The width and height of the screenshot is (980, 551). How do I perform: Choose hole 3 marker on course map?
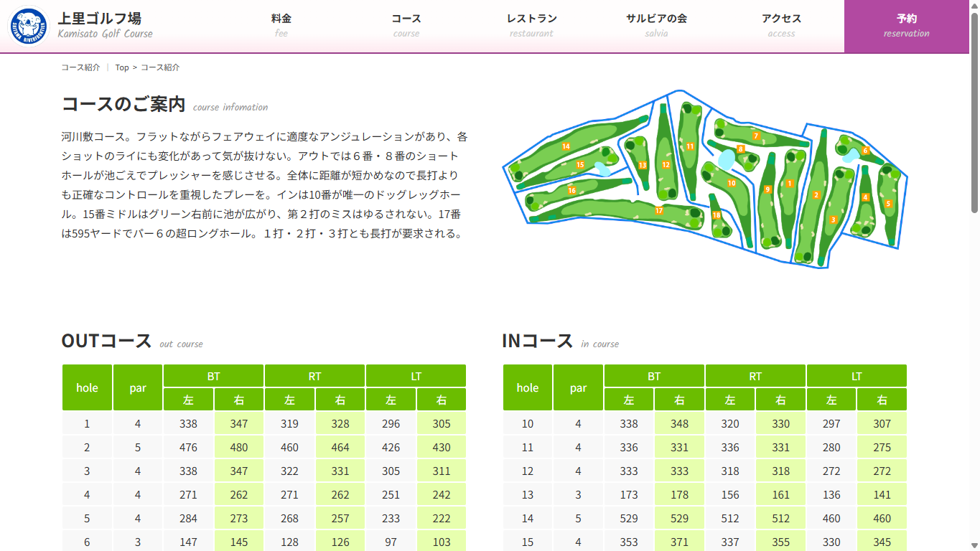coord(833,220)
